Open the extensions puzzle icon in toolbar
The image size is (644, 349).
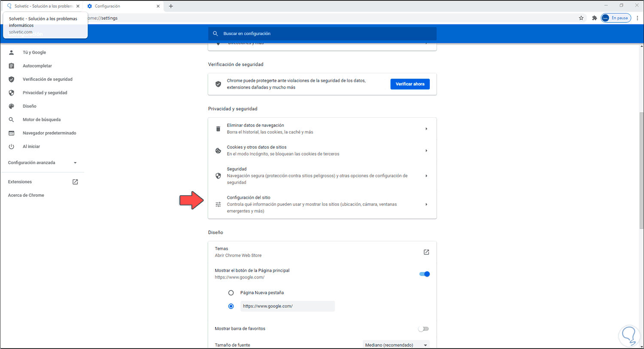tap(594, 18)
